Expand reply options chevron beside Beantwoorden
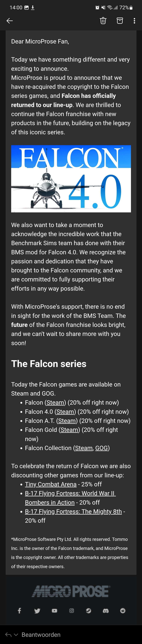The height and width of the screenshot is (644, 142). tap(16, 634)
